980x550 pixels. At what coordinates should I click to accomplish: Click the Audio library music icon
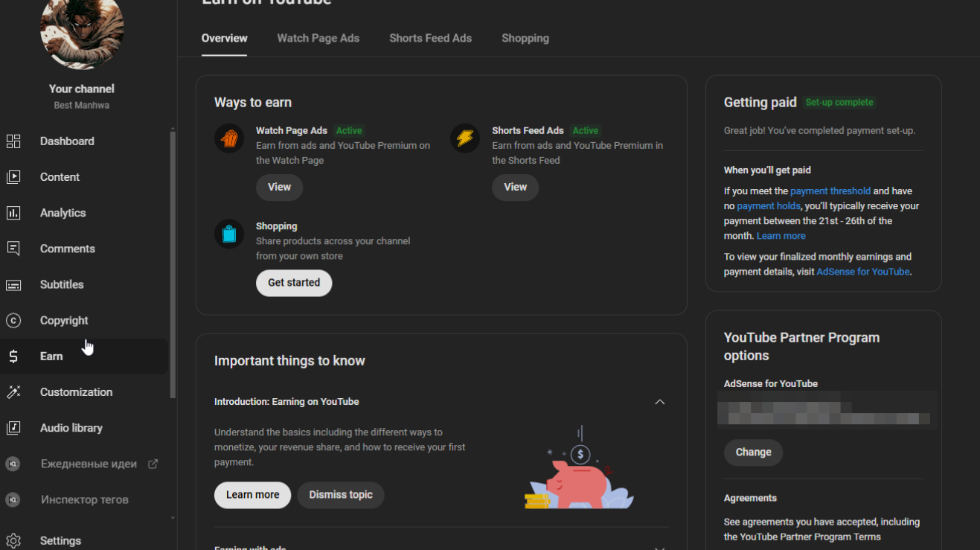(13, 428)
